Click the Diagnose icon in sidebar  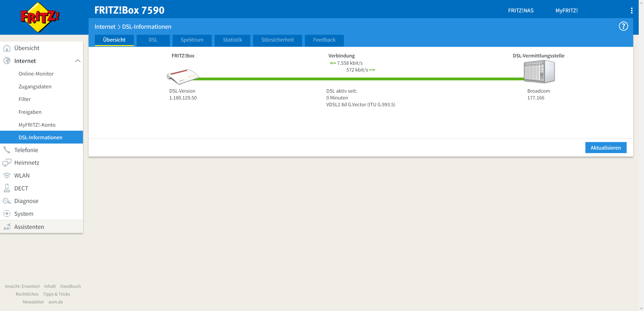(x=7, y=201)
